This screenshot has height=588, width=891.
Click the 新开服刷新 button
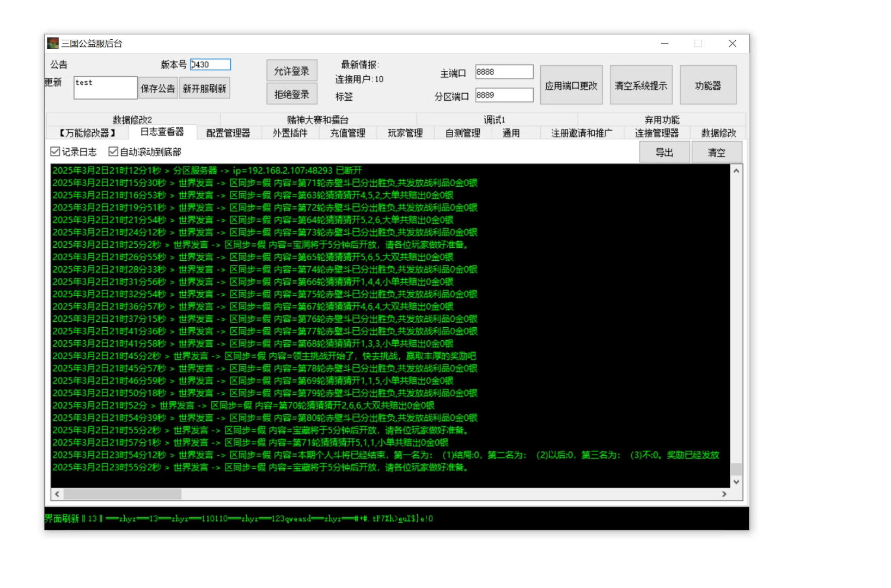[x=204, y=88]
